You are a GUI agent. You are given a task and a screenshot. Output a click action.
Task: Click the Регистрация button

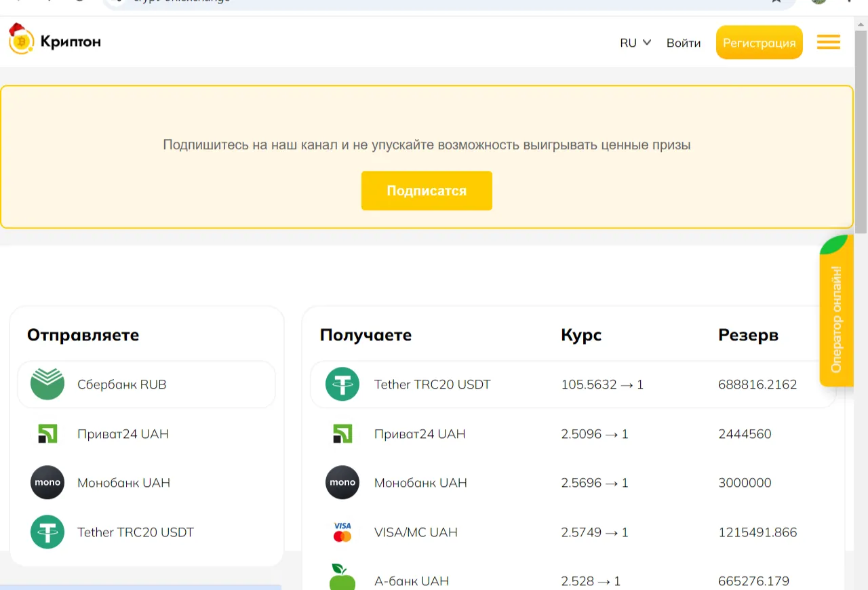759,43
